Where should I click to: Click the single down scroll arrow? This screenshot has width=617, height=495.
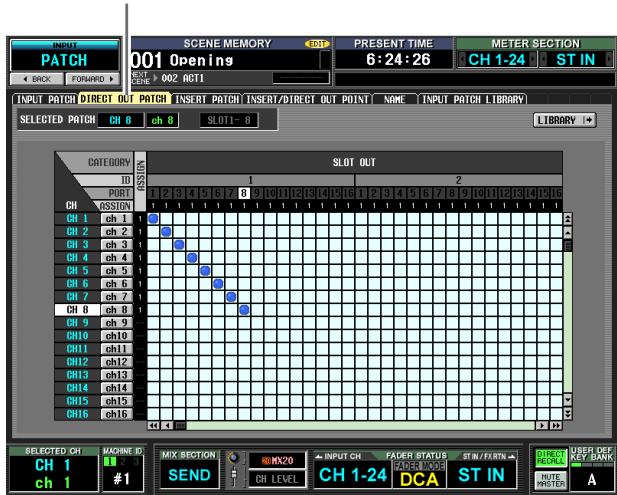tap(567, 400)
